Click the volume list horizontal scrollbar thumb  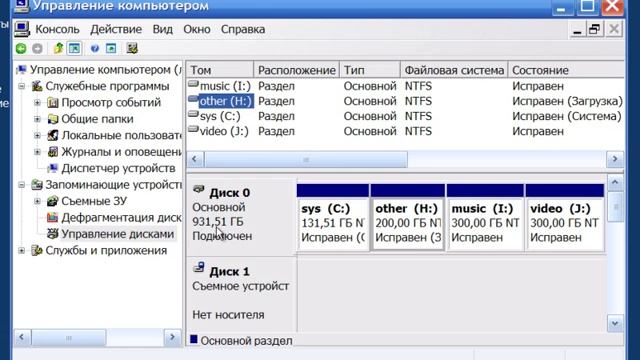pos(306,159)
